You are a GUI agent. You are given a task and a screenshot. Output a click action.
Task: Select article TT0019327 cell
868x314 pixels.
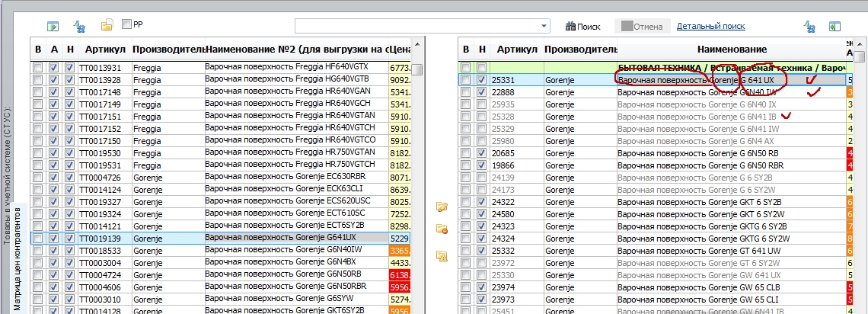point(104,201)
